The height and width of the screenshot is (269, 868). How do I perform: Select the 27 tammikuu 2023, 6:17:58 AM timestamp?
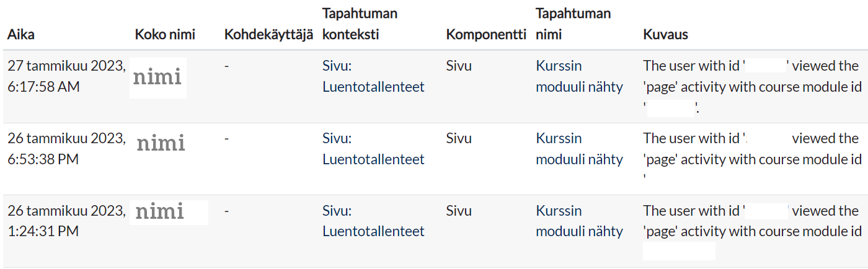click(x=67, y=76)
